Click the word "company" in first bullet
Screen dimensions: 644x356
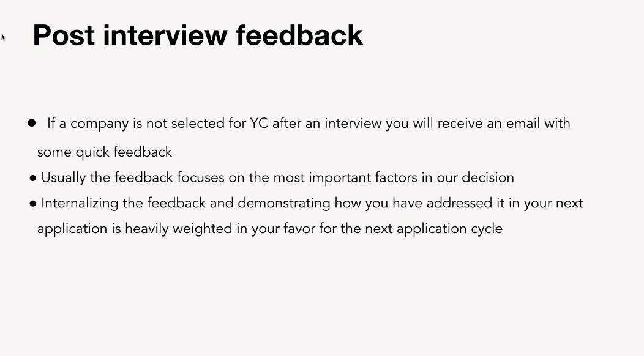[x=99, y=124]
